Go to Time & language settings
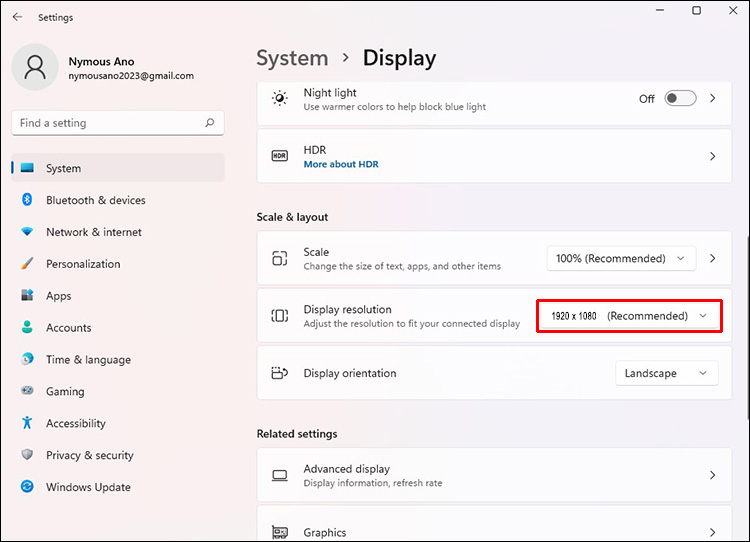The height and width of the screenshot is (542, 750). click(88, 360)
